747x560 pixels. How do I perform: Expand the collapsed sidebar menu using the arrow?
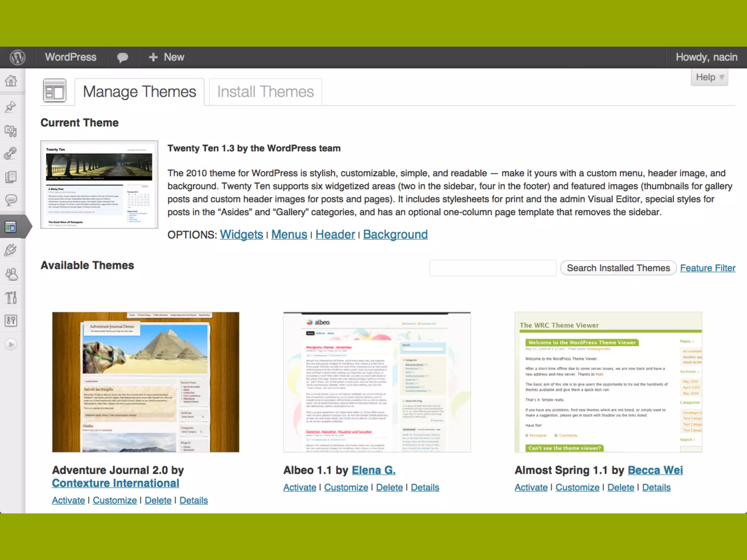[11, 345]
